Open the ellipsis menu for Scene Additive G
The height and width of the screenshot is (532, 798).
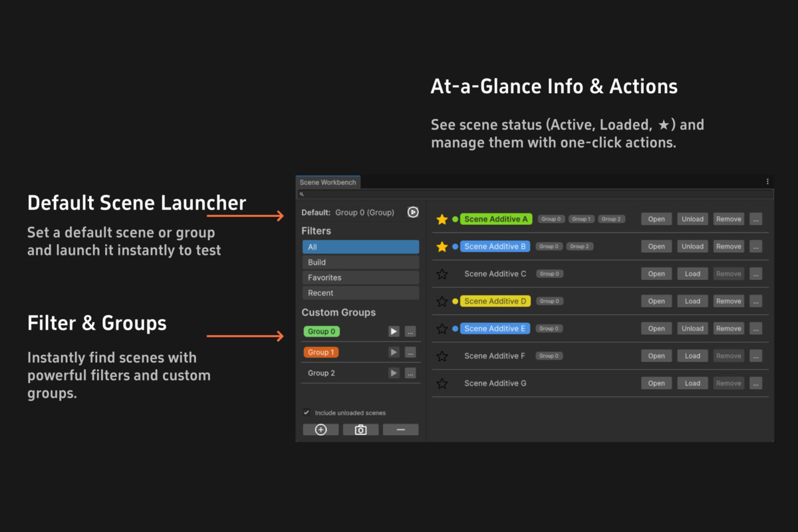tap(755, 382)
